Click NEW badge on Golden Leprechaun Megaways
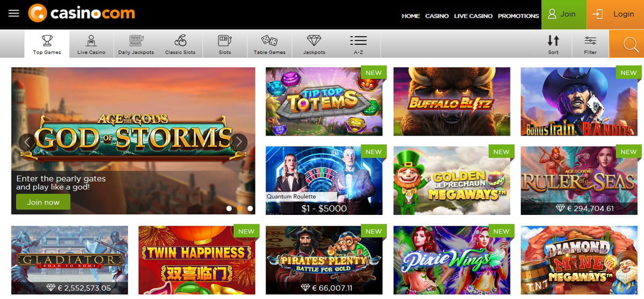This screenshot has width=644, height=299. tap(501, 152)
